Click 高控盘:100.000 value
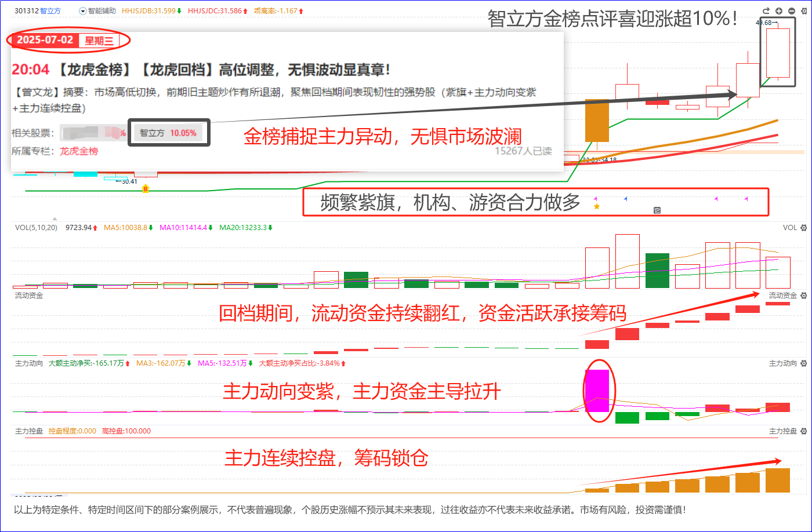Viewport: 812px width, 532px height. [x=126, y=431]
